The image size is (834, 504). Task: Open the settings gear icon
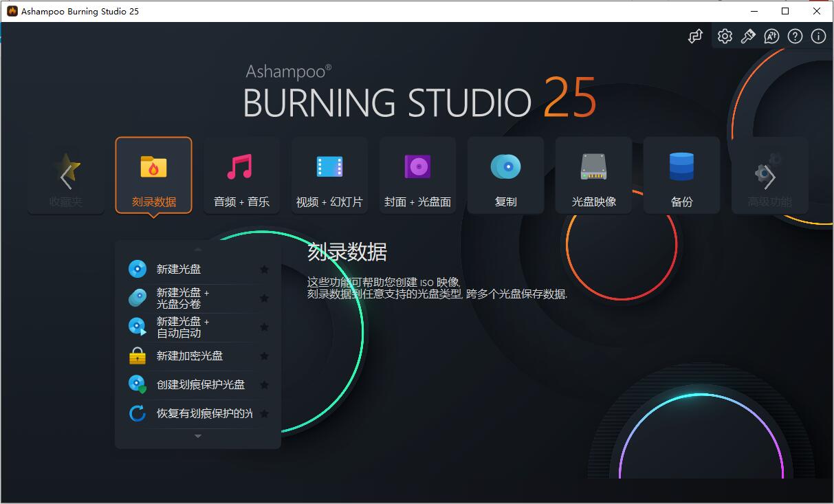[x=724, y=36]
